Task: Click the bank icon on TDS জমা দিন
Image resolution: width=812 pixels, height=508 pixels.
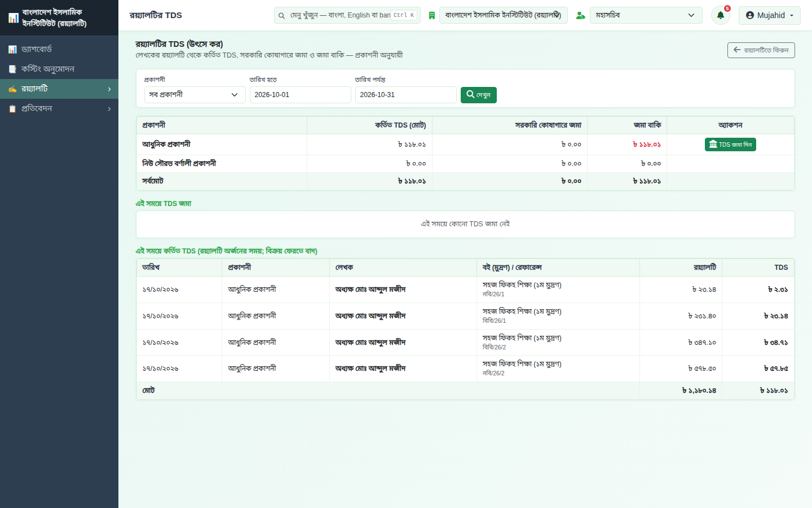Action: coord(713,144)
